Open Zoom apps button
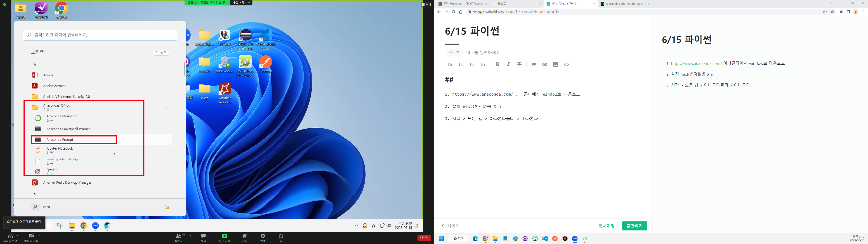This screenshot has height=244, width=868. point(281,238)
